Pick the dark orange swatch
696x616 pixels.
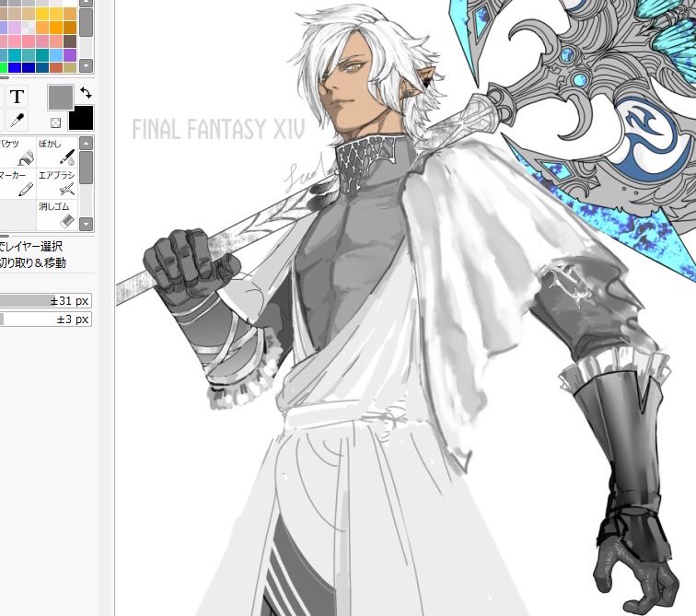point(70,28)
